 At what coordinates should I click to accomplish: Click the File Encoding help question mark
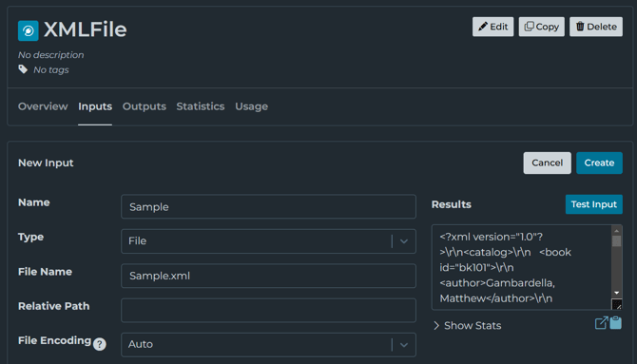[100, 344]
